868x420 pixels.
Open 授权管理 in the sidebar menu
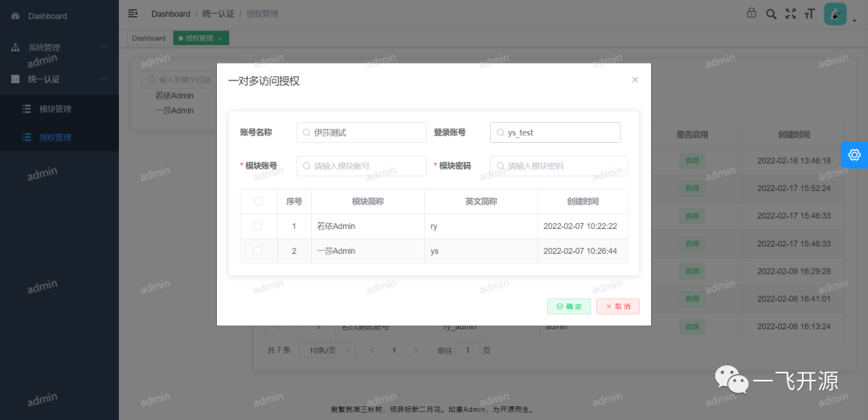coord(59,137)
